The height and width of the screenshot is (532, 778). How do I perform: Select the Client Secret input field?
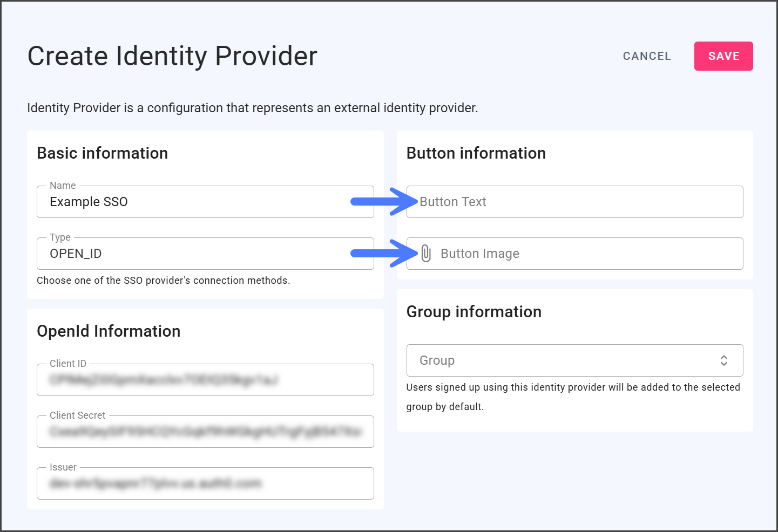pos(205,432)
